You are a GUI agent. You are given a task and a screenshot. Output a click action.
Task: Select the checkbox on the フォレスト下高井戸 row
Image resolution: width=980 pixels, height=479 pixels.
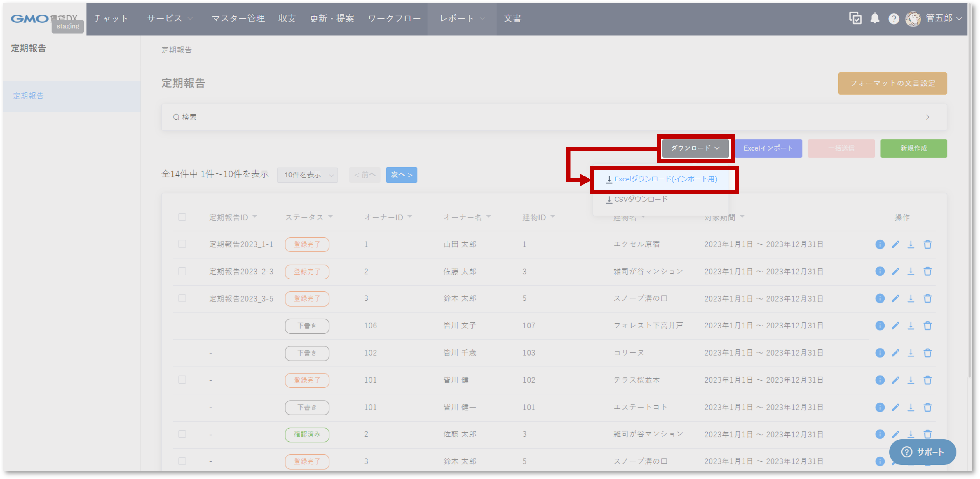(182, 326)
